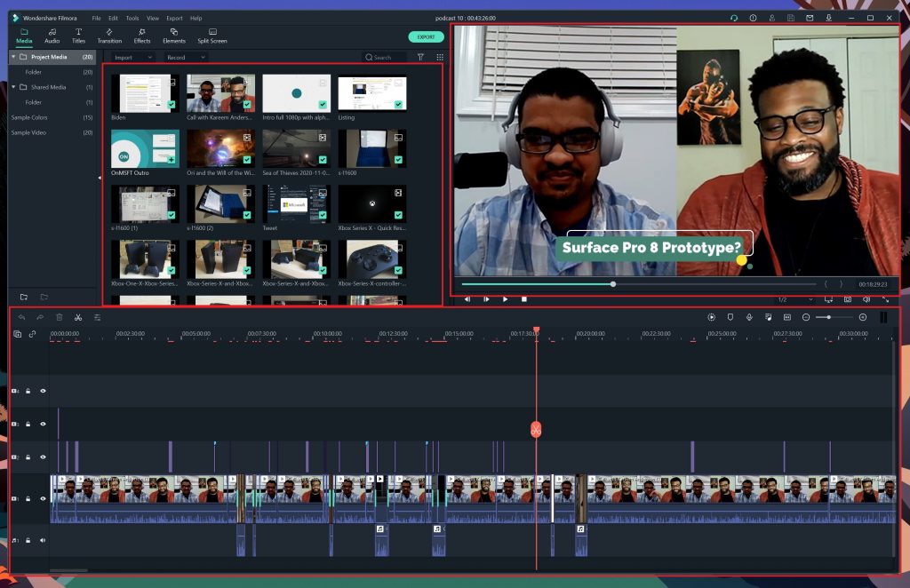Toggle the lock on video track 1
910x588 pixels.
tap(28, 498)
